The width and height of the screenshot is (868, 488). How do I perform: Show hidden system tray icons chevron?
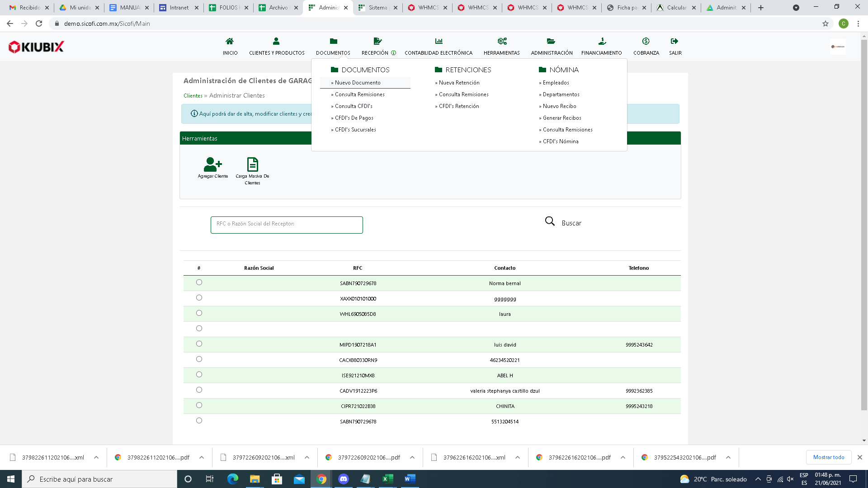click(x=758, y=479)
